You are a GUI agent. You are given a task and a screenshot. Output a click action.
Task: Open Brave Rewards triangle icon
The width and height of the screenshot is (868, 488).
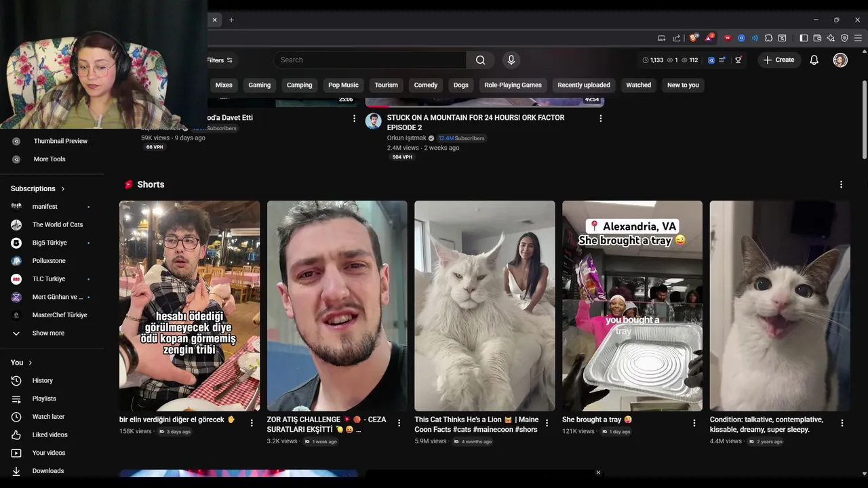click(709, 38)
